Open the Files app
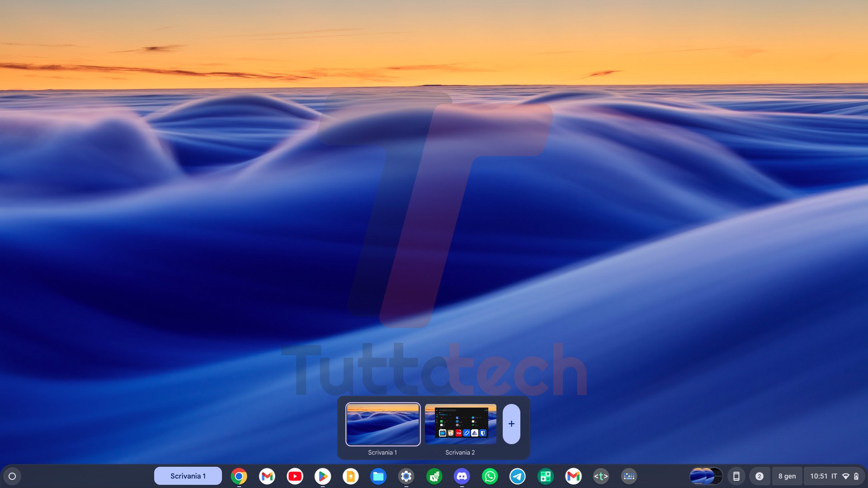This screenshot has height=488, width=868. (x=378, y=476)
